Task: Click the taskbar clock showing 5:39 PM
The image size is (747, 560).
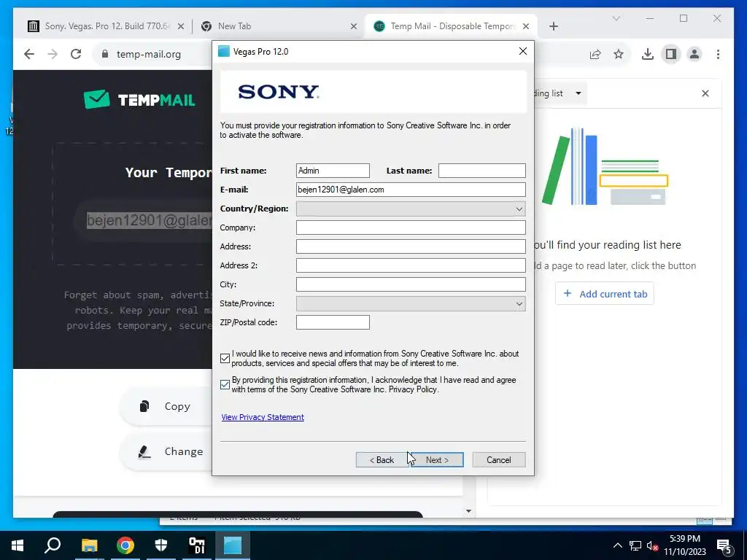Action: click(x=684, y=545)
